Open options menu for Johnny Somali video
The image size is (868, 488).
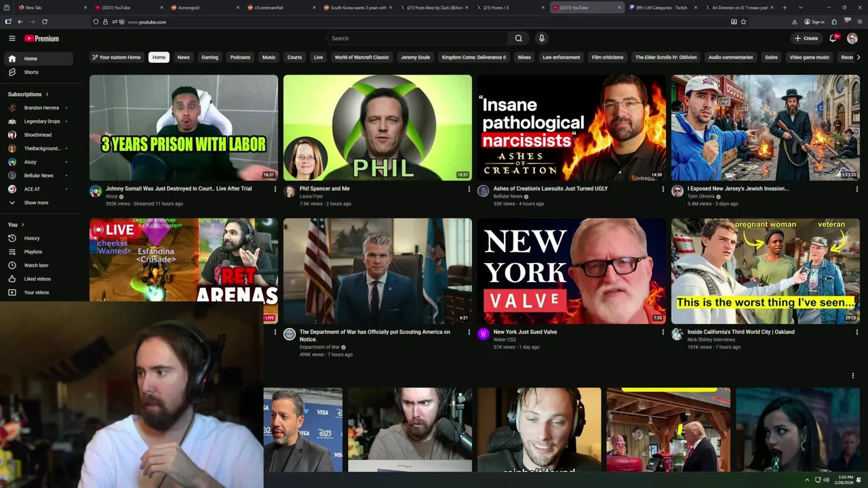tap(275, 189)
